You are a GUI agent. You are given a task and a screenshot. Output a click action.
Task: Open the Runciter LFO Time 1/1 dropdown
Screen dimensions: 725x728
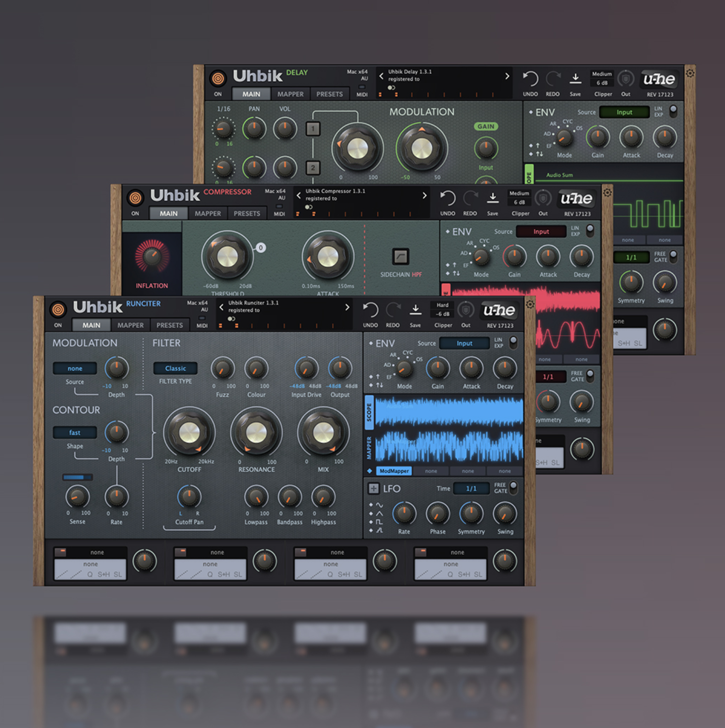point(471,489)
